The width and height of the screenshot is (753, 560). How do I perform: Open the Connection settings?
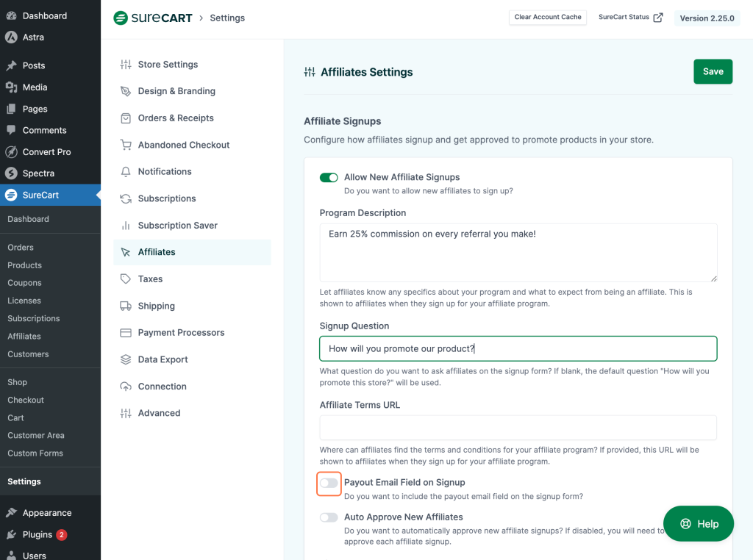(164, 386)
